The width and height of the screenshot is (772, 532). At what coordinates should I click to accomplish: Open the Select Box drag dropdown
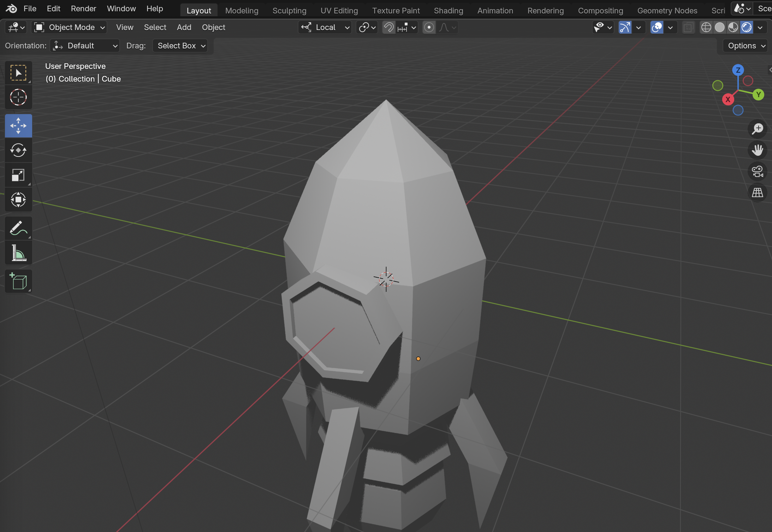[180, 46]
